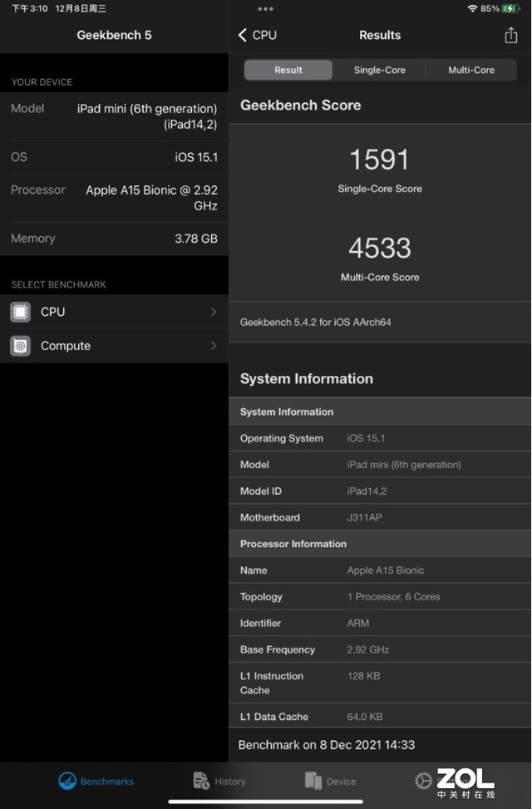Tap the home indicator bar

point(265,802)
